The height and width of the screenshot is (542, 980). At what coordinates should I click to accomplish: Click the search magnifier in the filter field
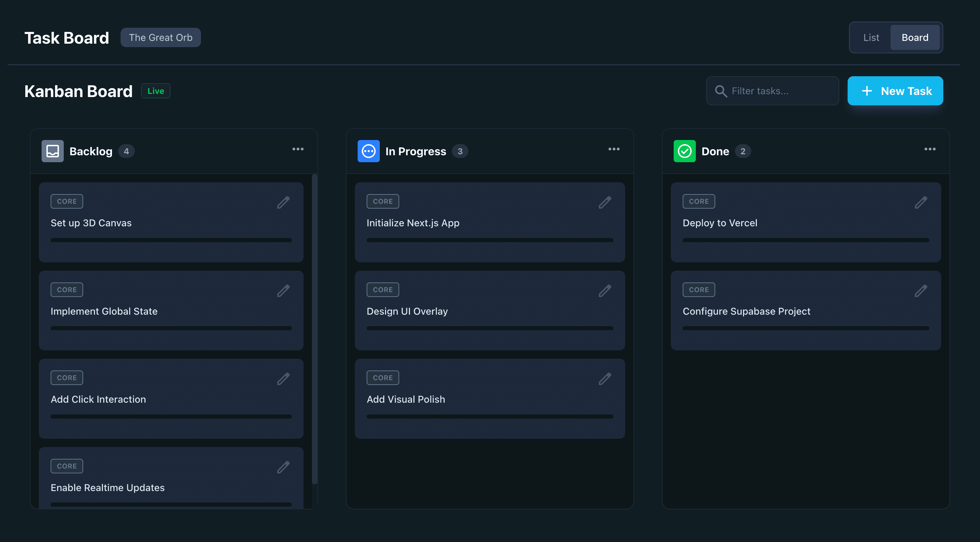coord(721,91)
